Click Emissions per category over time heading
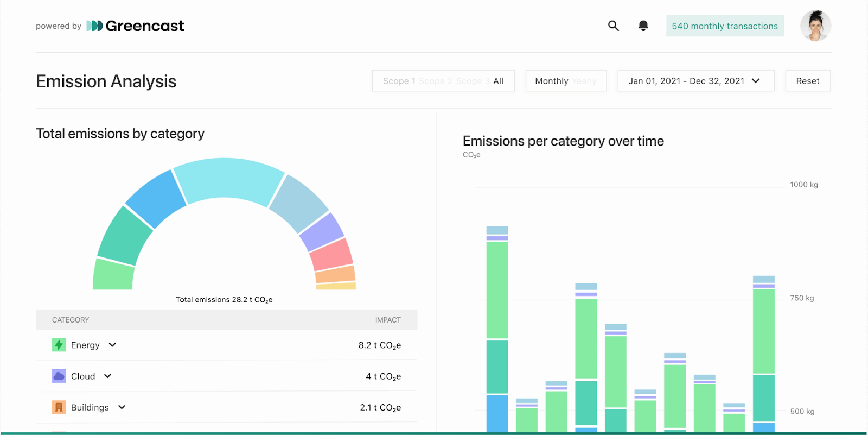 563,141
